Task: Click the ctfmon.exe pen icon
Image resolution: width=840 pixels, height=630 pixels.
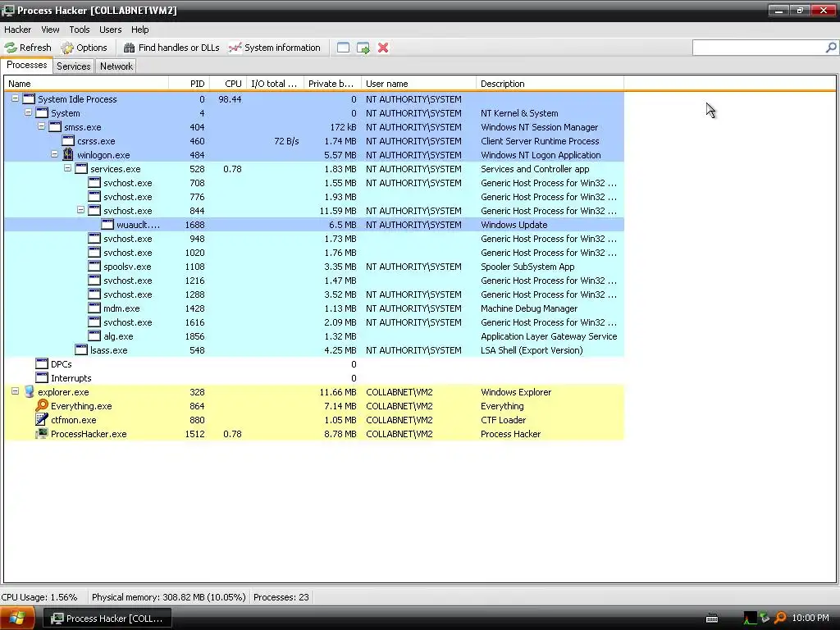Action: click(x=42, y=419)
